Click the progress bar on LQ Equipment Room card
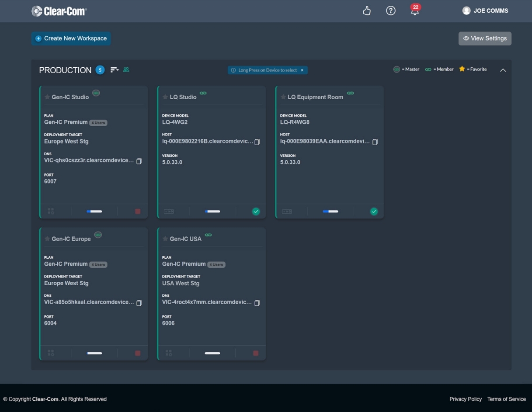This screenshot has width=532, height=412. tap(330, 211)
